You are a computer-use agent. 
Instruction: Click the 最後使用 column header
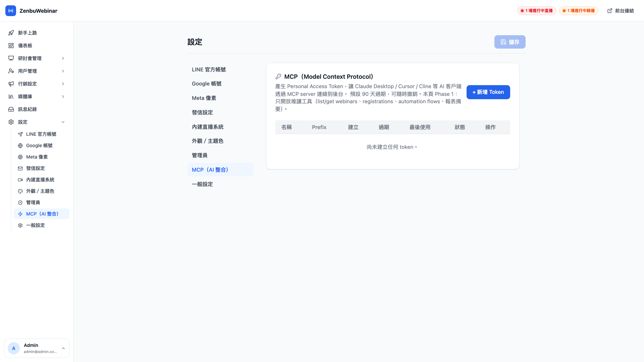[x=420, y=127]
